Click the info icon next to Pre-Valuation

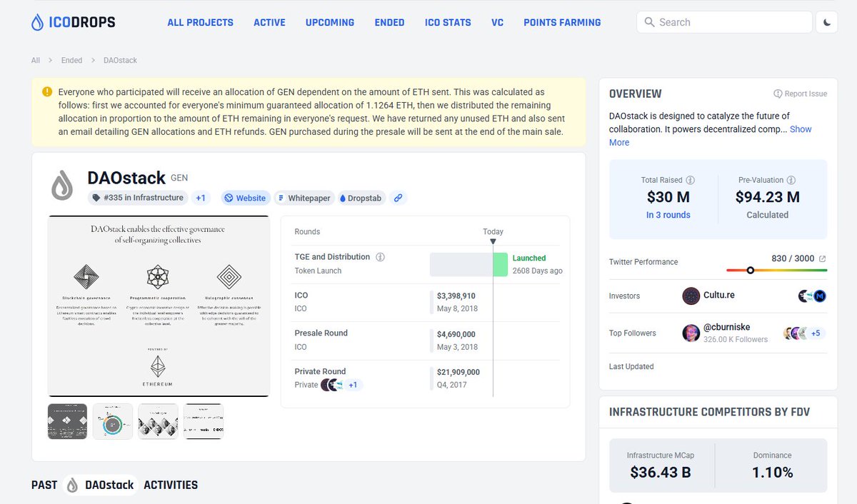click(791, 181)
